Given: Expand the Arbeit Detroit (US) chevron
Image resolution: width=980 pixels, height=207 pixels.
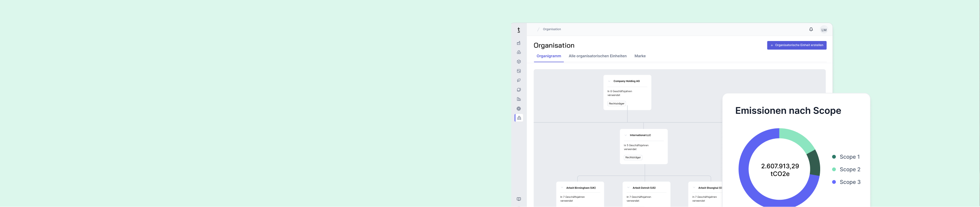Looking at the screenshot, I should pos(629,188).
